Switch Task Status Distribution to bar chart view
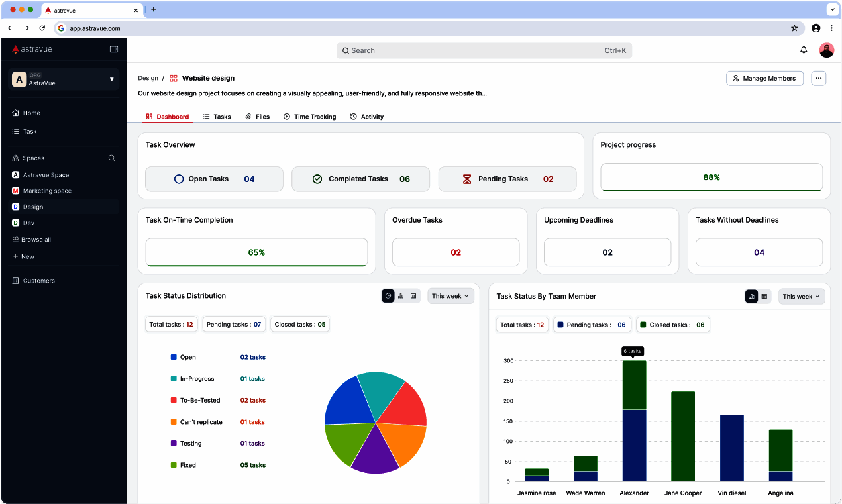 (x=401, y=296)
